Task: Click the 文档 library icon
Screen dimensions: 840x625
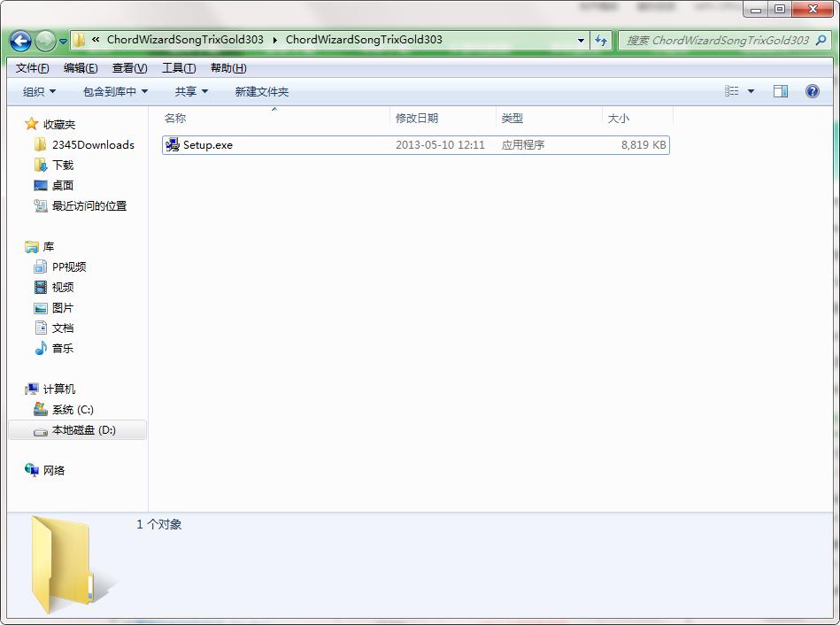Action: tap(41, 328)
